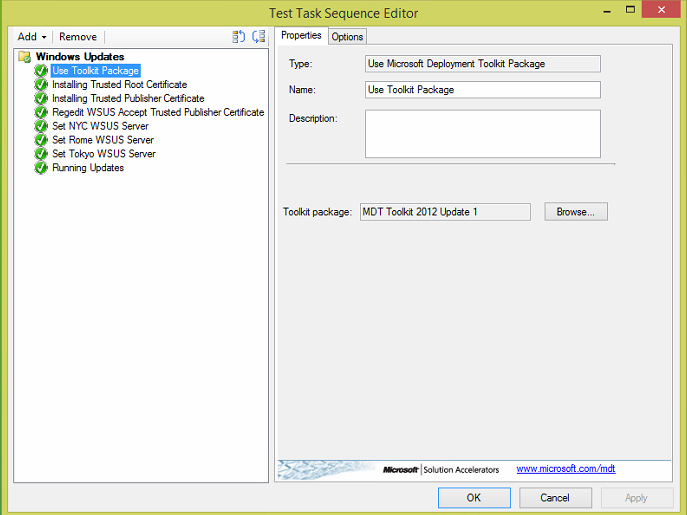Click check icon beside Installing Trusted Publisher Certificate
This screenshot has width=687, height=515.
pyautogui.click(x=41, y=98)
